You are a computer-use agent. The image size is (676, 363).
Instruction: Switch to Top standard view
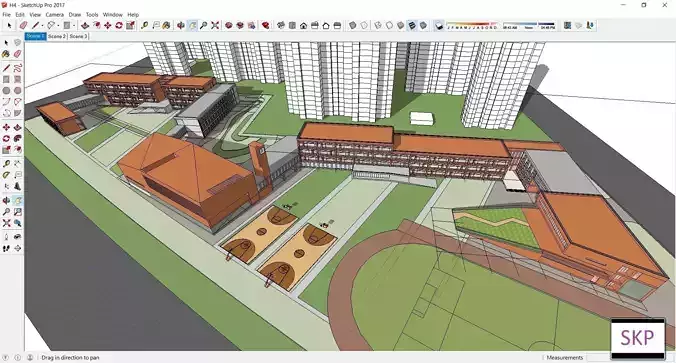point(292,25)
